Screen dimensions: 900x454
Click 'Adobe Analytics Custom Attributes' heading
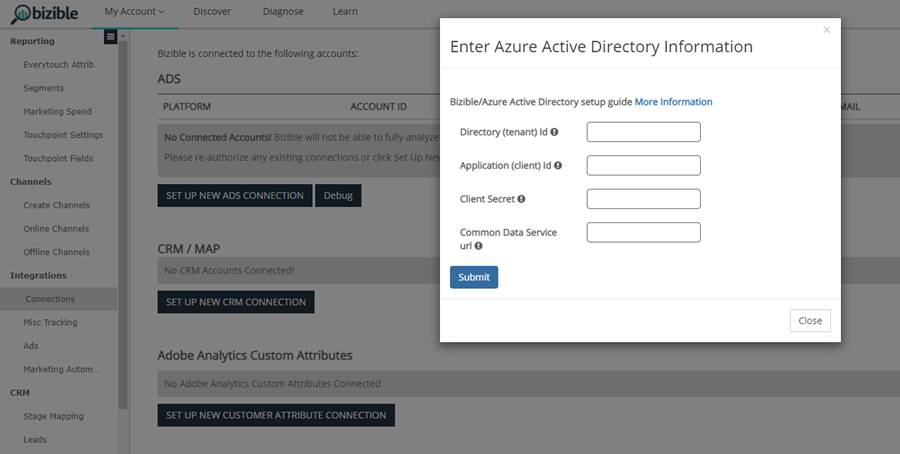(x=255, y=355)
